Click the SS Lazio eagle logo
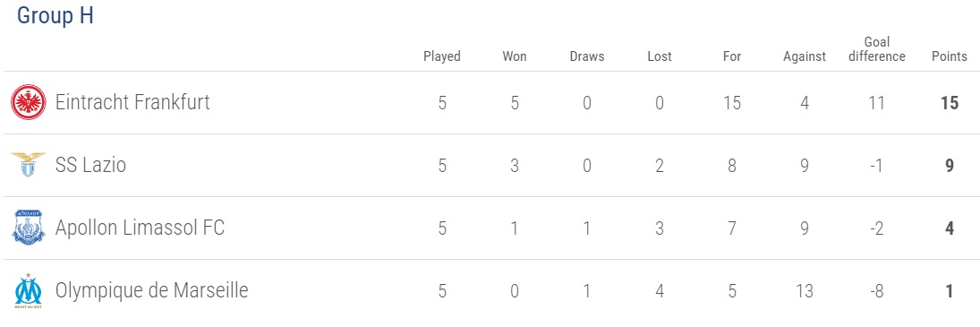 28,165
